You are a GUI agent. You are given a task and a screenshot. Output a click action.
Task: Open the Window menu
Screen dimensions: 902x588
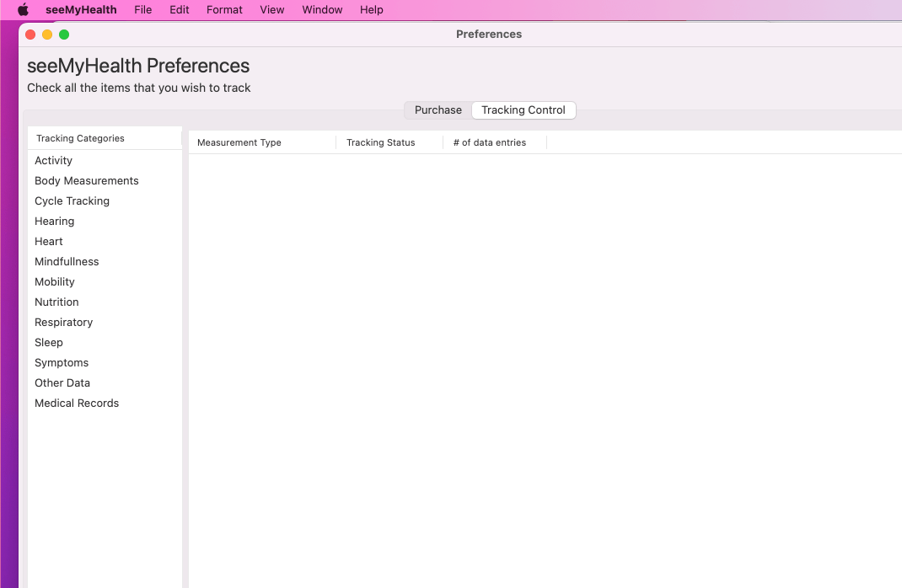click(322, 10)
